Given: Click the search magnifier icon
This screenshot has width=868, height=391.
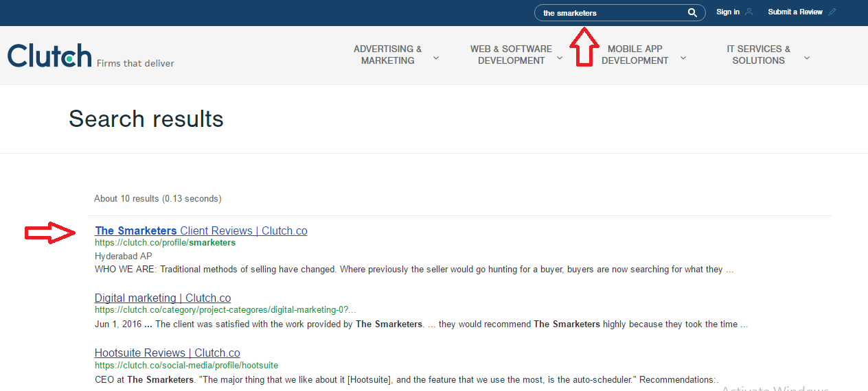Looking at the screenshot, I should [692, 12].
